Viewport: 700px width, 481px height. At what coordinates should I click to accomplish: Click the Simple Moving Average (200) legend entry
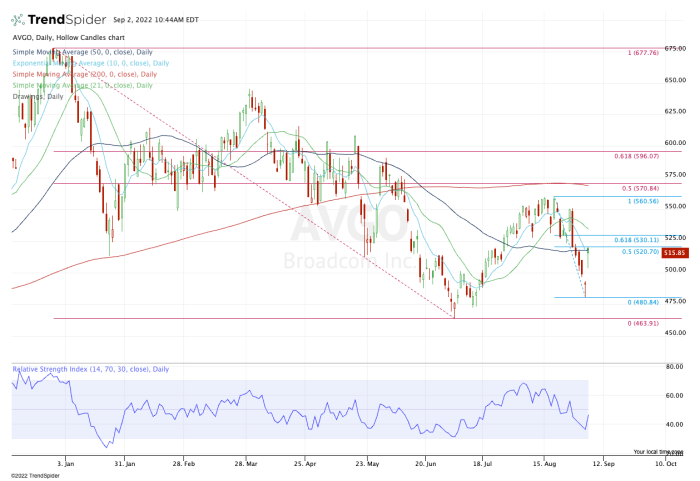point(85,74)
